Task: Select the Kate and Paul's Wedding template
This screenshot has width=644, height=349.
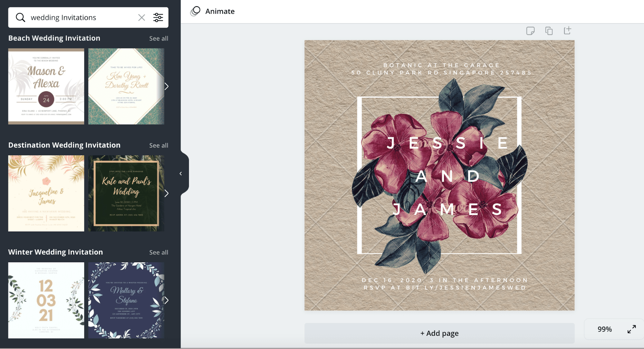Action: [x=126, y=194]
